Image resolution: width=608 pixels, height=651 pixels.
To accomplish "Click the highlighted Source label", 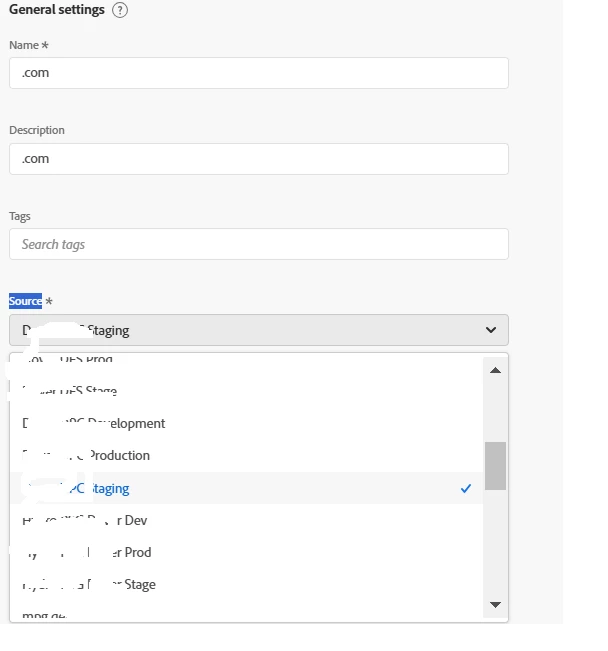I will (26, 301).
